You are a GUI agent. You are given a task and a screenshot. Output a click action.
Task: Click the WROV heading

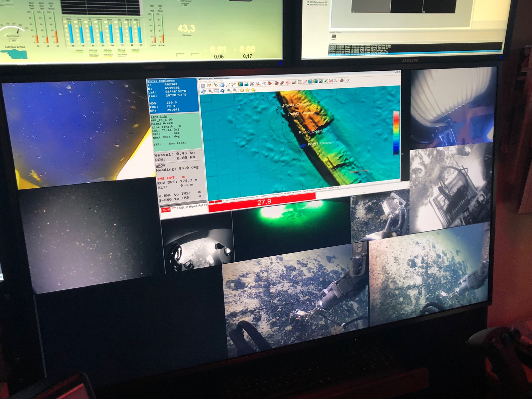tap(160, 165)
